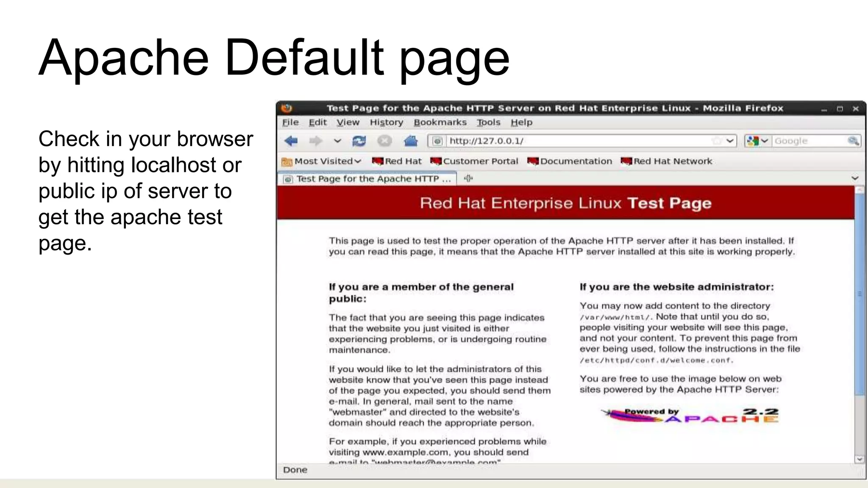Click the 'If you are the website administrator:' heading

(x=676, y=287)
